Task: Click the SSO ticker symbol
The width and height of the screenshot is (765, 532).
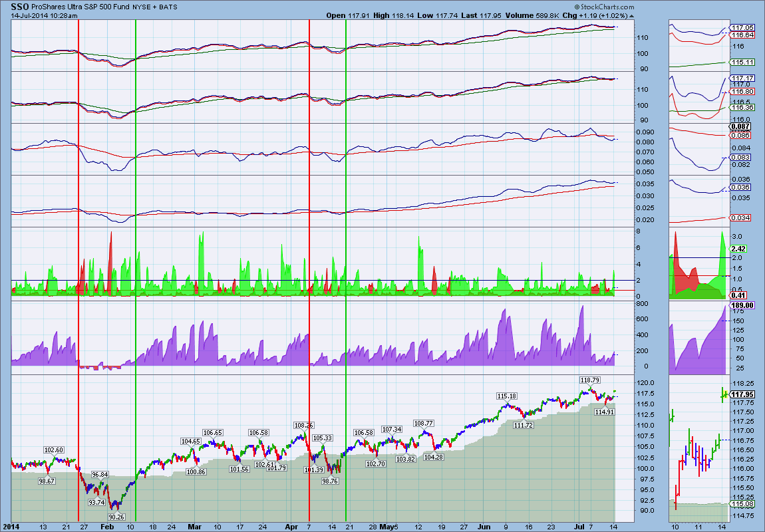Action: [21, 7]
